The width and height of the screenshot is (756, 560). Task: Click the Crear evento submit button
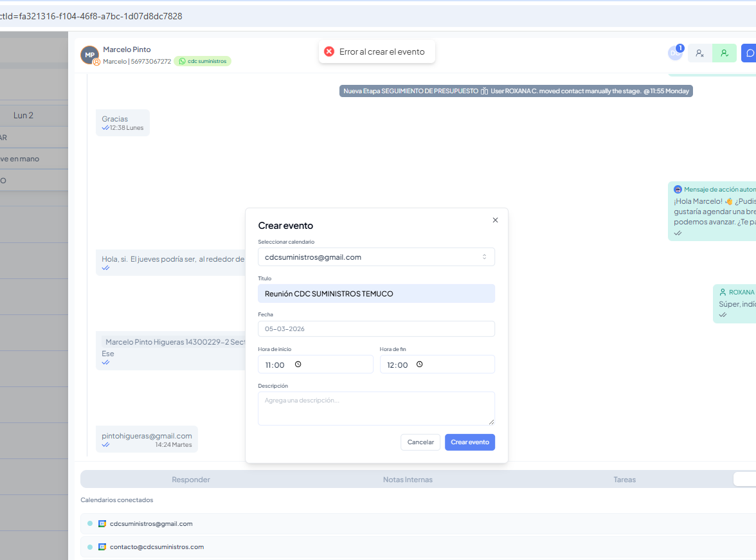tap(469, 442)
